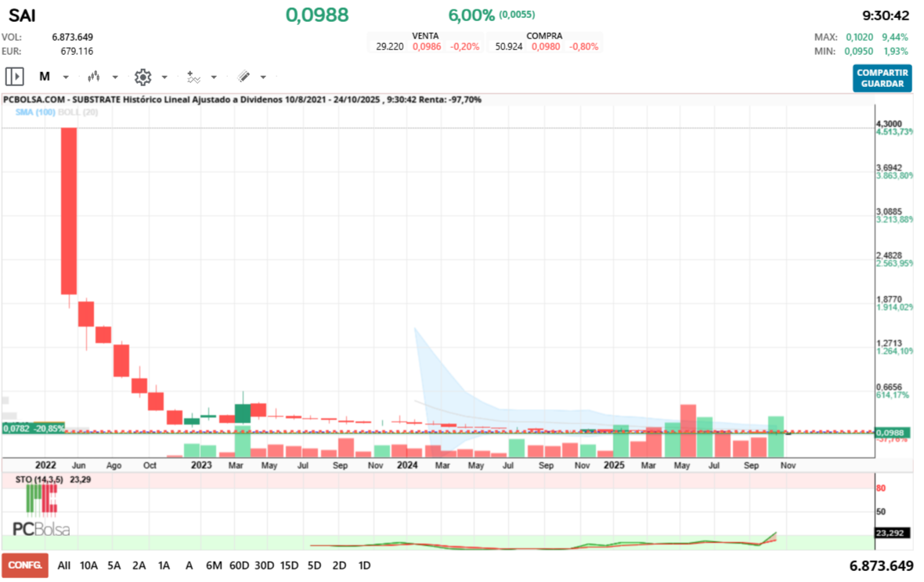Click the 6,00% change value

[471, 15]
